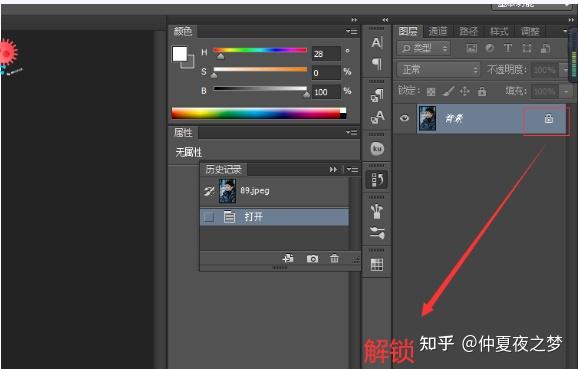
Task: Click the H value field showing 28
Action: [326, 54]
